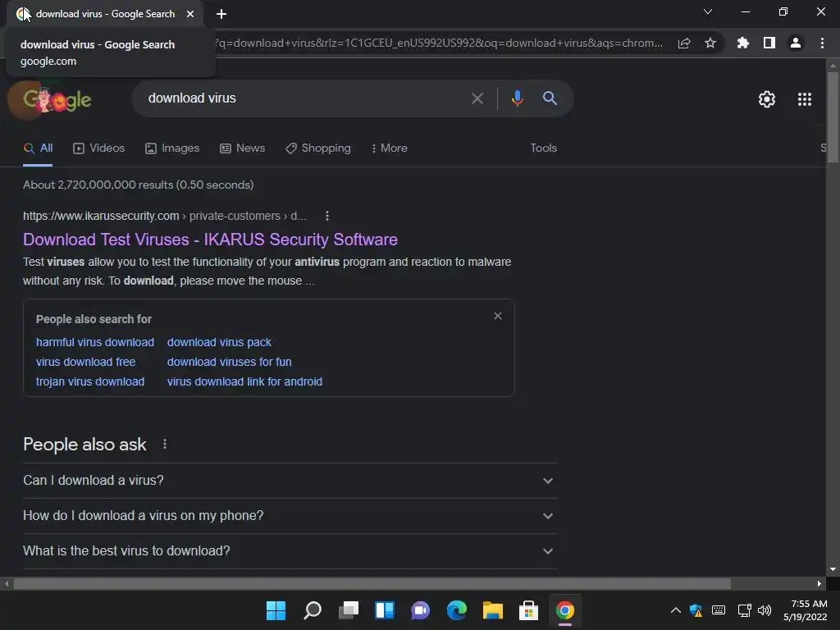Share this page from address bar

(684, 43)
